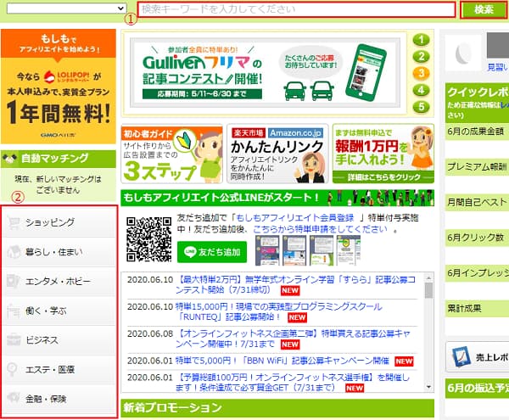Click the もしもアフィリエイト公式LINE banner

point(277,198)
